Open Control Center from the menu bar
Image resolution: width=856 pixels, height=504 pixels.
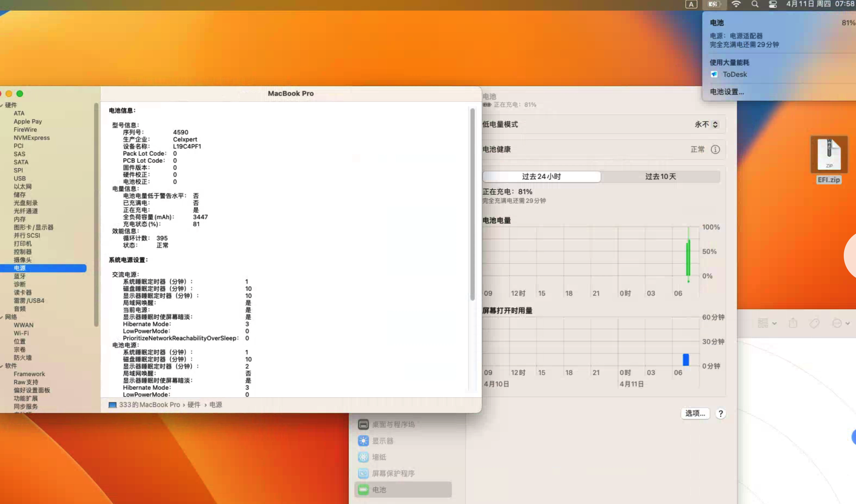[773, 4]
